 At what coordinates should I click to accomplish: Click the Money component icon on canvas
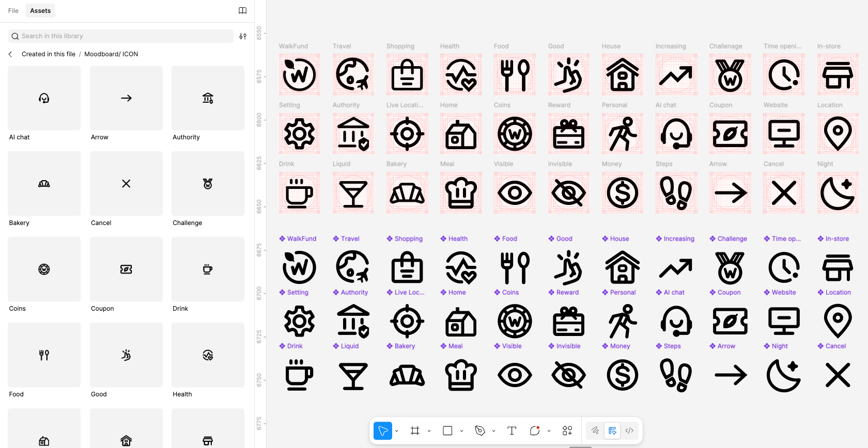click(623, 375)
